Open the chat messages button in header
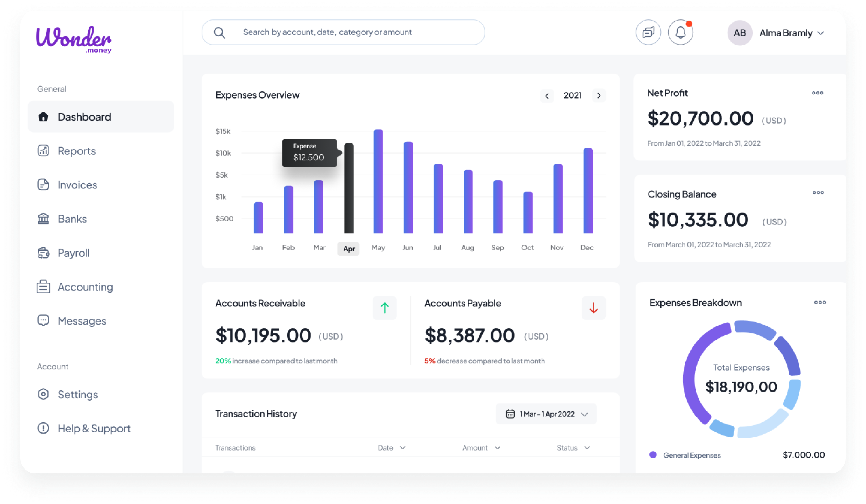 [x=648, y=32]
